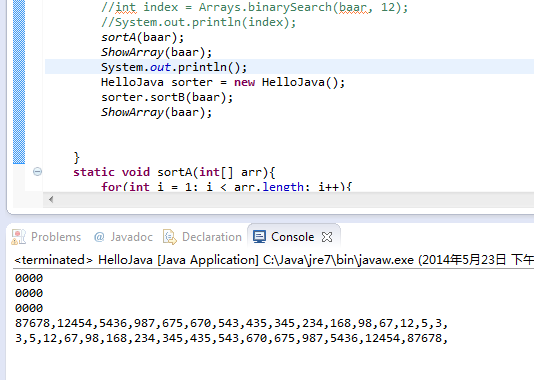Click the sortA(baar); statement

click(x=142, y=37)
